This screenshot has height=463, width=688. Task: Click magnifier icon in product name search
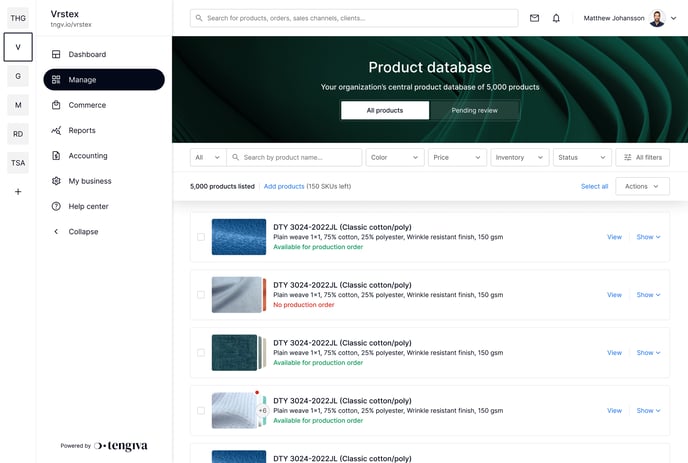[236, 157]
